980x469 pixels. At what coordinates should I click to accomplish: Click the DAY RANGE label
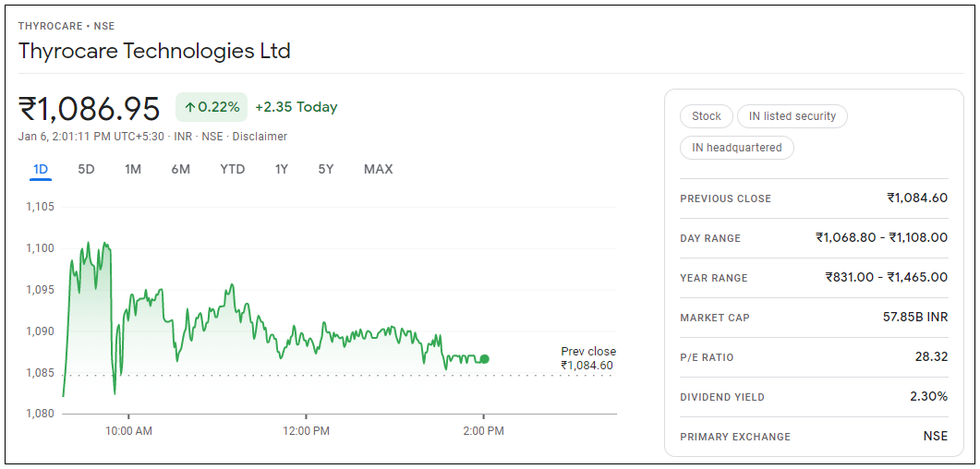(x=710, y=238)
